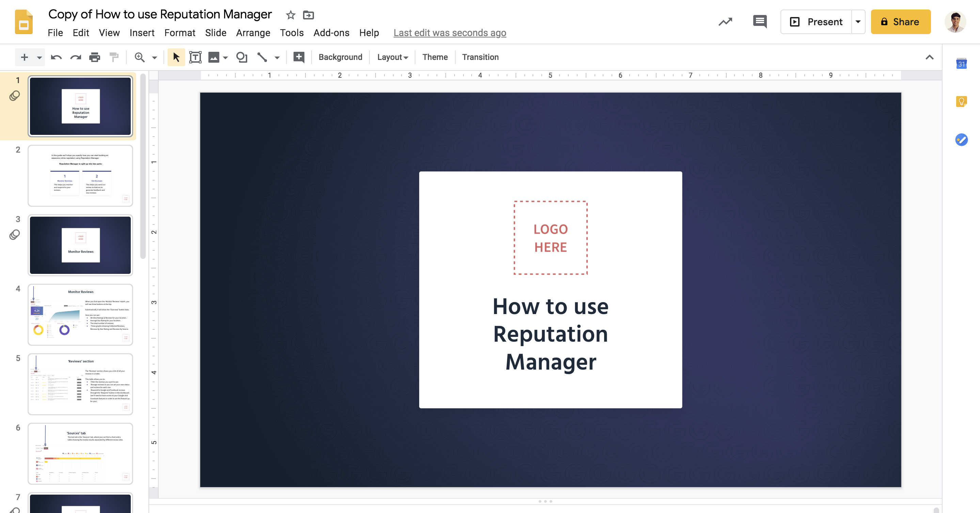
Task: Open the Insert menu
Action: (x=142, y=33)
